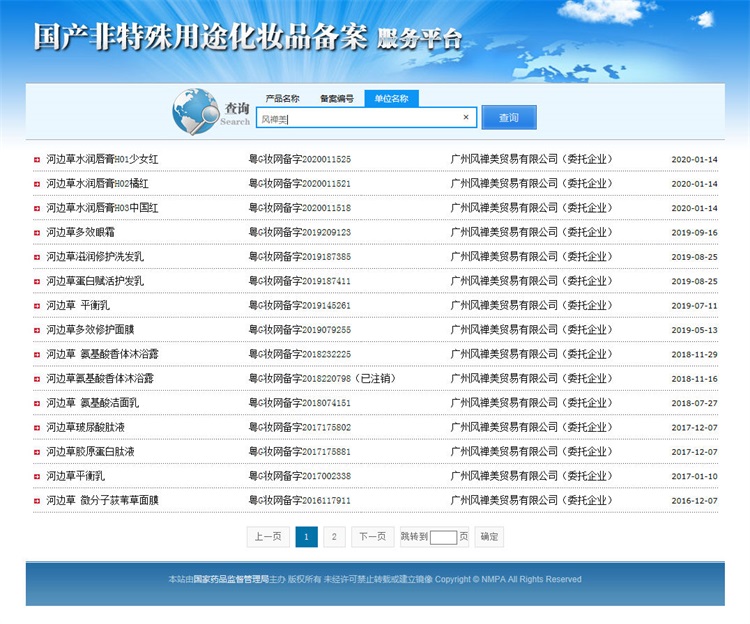The height and width of the screenshot is (624, 750).
Task: Click the red bullet icon beside 河边草玻尿酸肽液
Action: coord(38,427)
